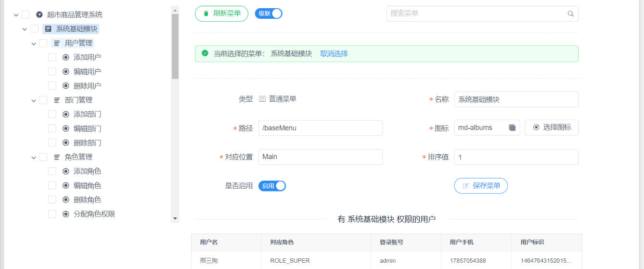
Task: Click the 取消选择 link
Action: [334, 54]
